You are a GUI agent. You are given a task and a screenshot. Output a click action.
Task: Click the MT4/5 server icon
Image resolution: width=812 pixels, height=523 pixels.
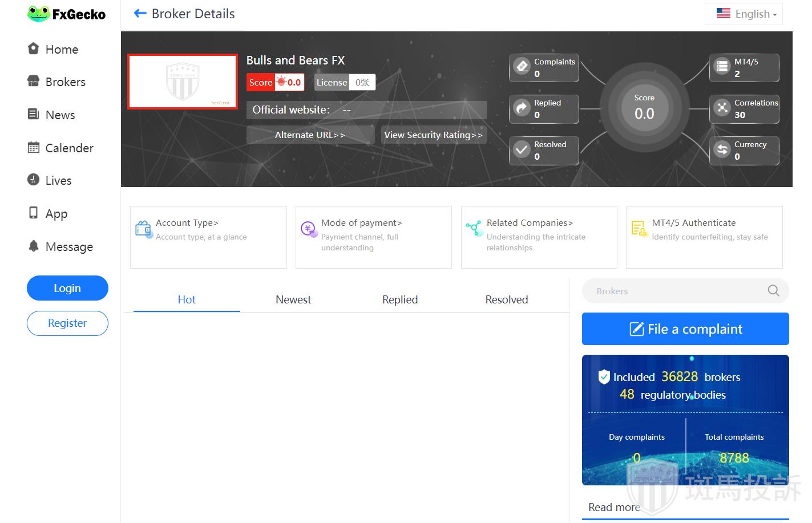722,67
